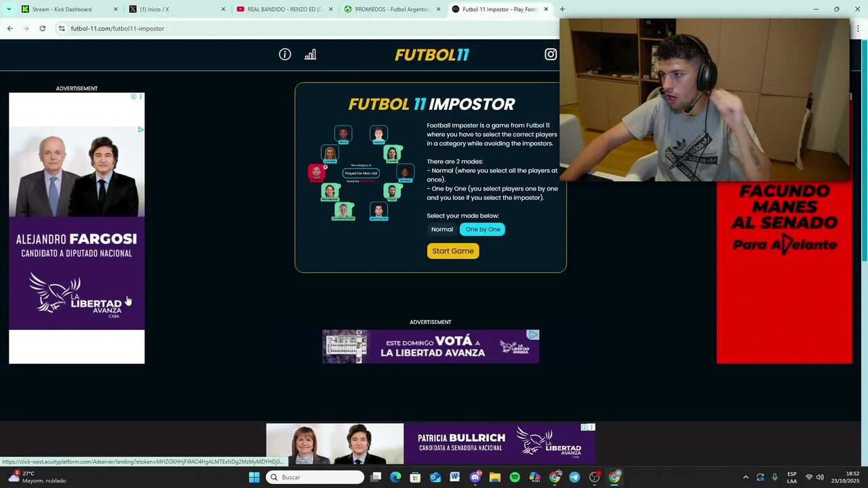
Task: Open Task View from taskbar
Action: (376, 477)
